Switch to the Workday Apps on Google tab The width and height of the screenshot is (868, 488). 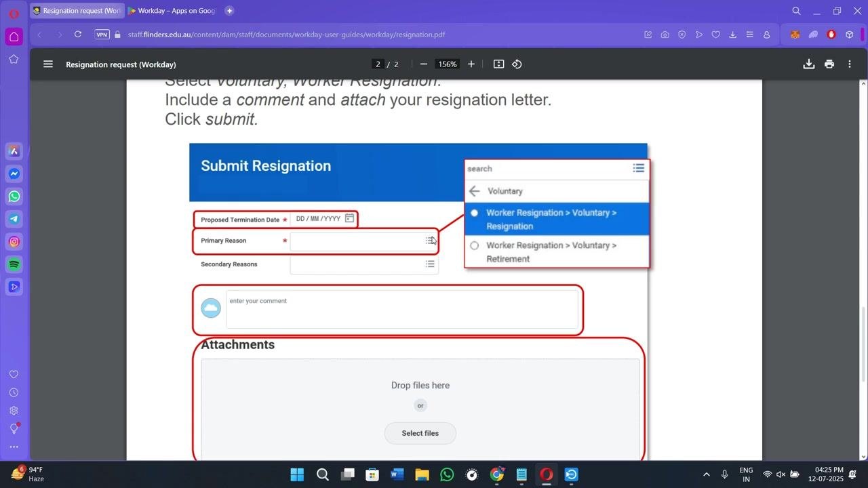point(172,11)
